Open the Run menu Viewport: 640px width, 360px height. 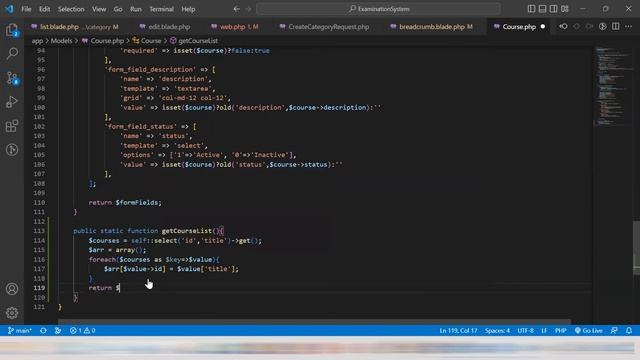point(136,9)
